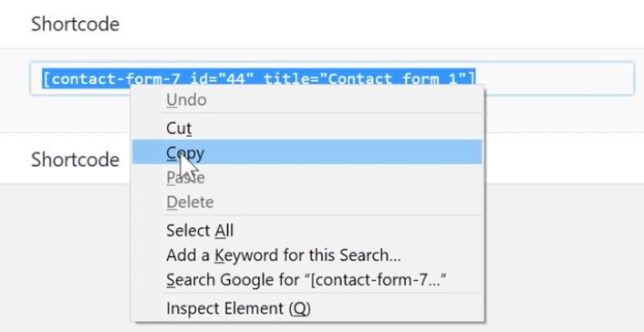Click the lower Shortcode heading
The image size is (644, 332).
(75, 159)
